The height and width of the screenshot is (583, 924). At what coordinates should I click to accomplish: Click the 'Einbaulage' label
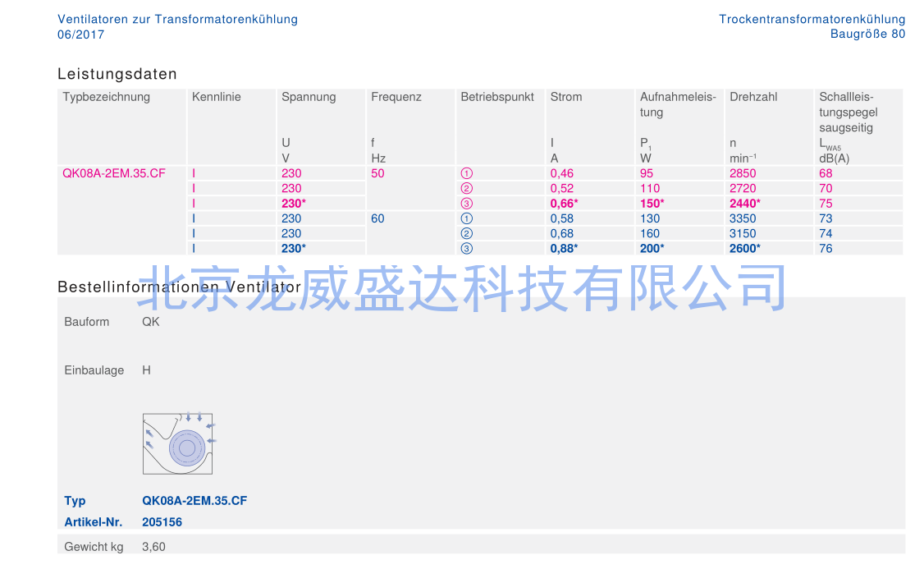click(x=94, y=371)
